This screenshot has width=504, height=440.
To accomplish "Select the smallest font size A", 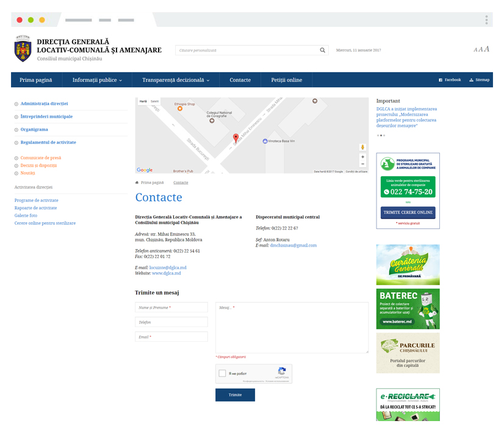I will (475, 50).
